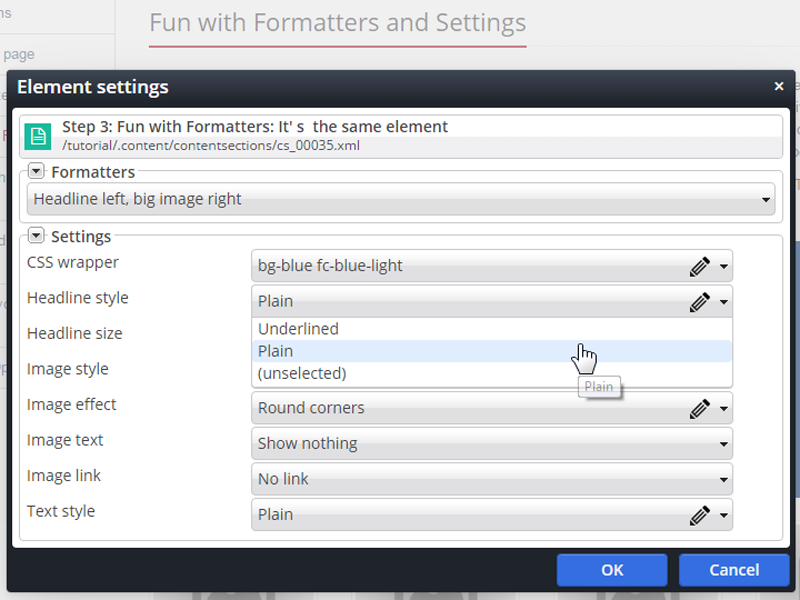Click the Headline style dropdown arrow
This screenshot has height=600, width=800.
(723, 302)
